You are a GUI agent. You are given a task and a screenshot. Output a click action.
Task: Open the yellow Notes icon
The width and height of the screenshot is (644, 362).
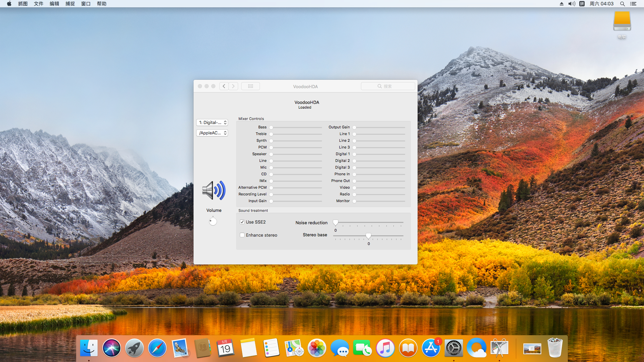tap(249, 348)
